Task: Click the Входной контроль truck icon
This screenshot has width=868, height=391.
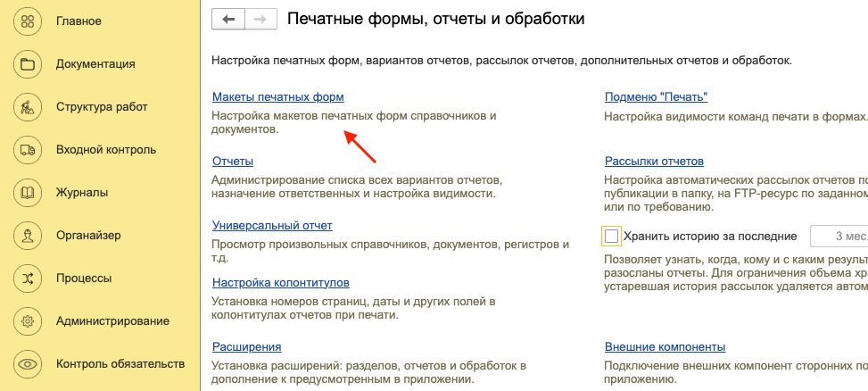Action: coord(28,149)
